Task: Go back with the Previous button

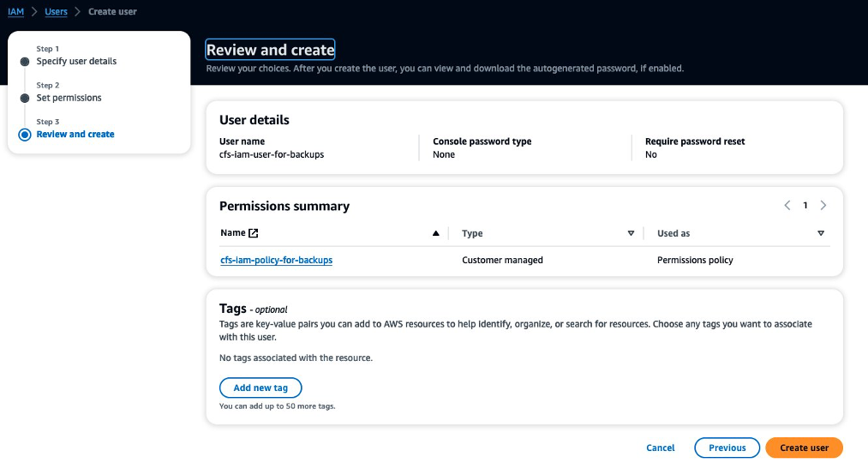Action: click(727, 448)
